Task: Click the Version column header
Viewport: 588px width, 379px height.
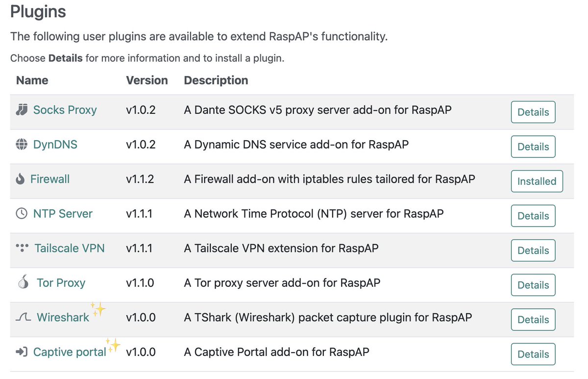Action: [147, 80]
